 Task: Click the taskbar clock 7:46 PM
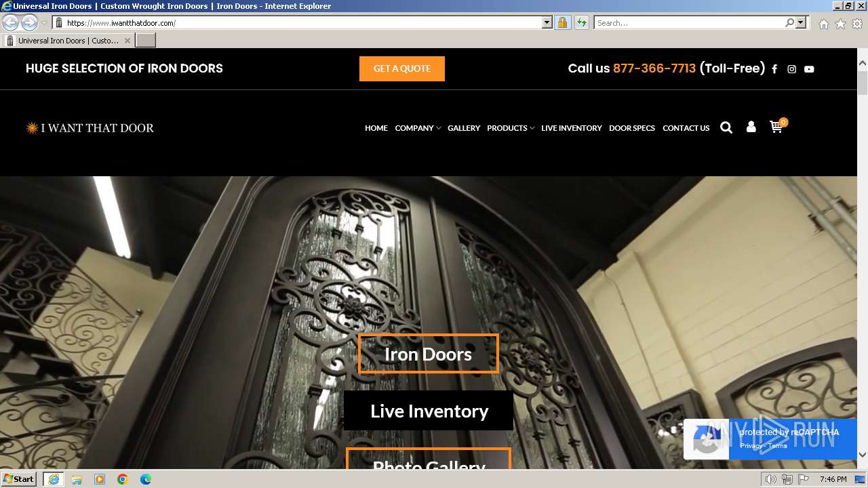(x=833, y=479)
